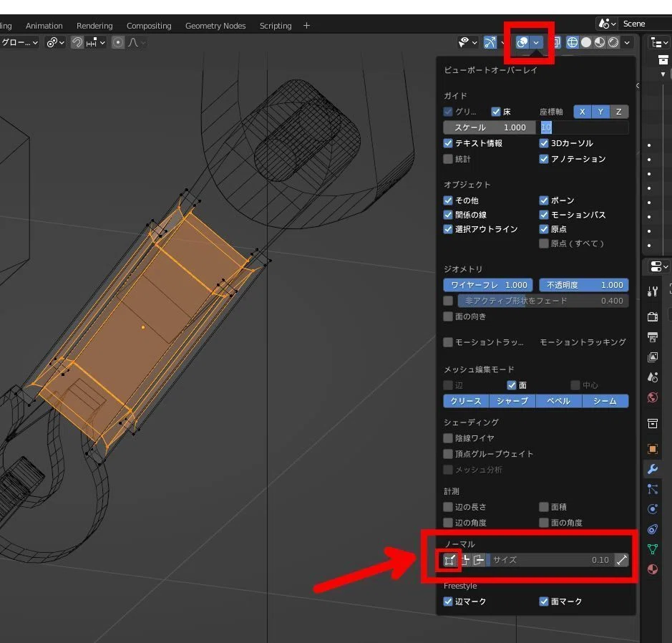The image size is (672, 643).
Task: Open the outliner display mode dropdown
Action: click(x=659, y=42)
